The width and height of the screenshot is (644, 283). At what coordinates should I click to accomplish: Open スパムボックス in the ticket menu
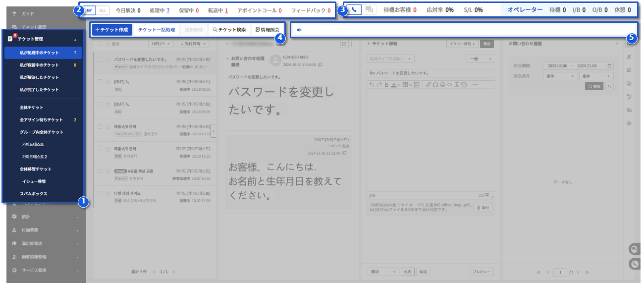(x=34, y=194)
